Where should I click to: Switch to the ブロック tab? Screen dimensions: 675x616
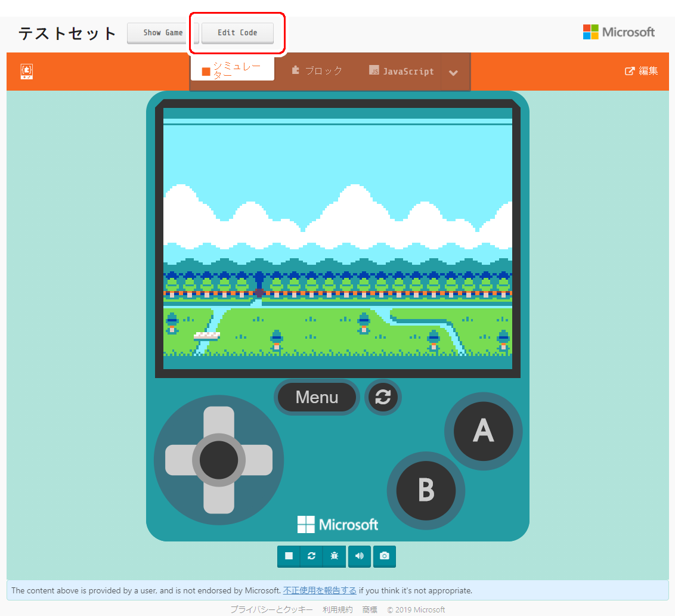coord(317,70)
